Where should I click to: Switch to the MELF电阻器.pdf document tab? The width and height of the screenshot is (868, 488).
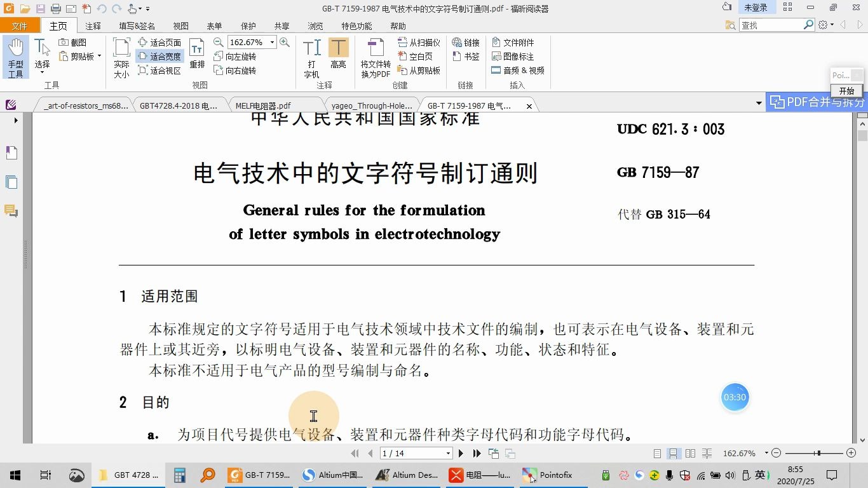point(263,105)
